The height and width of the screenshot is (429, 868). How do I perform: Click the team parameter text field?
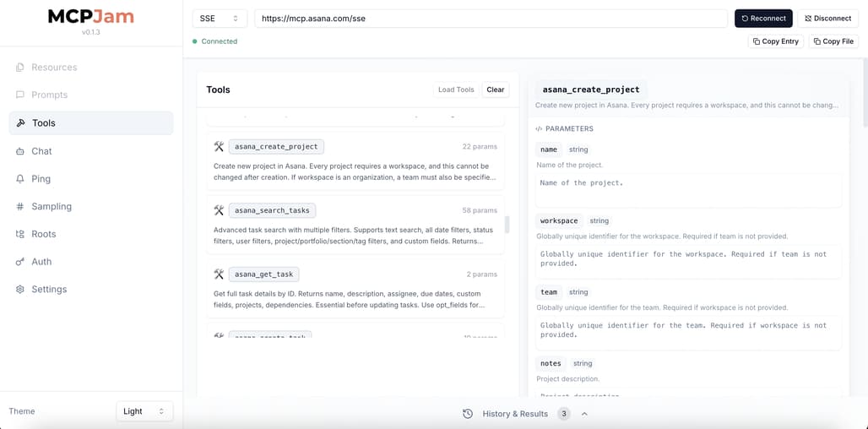pyautogui.click(x=689, y=334)
